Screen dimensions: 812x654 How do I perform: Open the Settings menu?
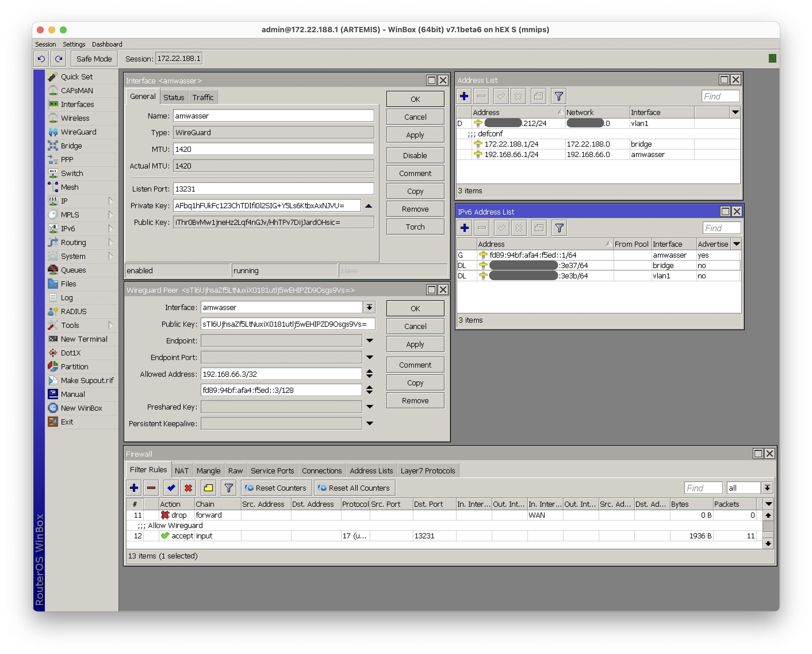[74, 44]
